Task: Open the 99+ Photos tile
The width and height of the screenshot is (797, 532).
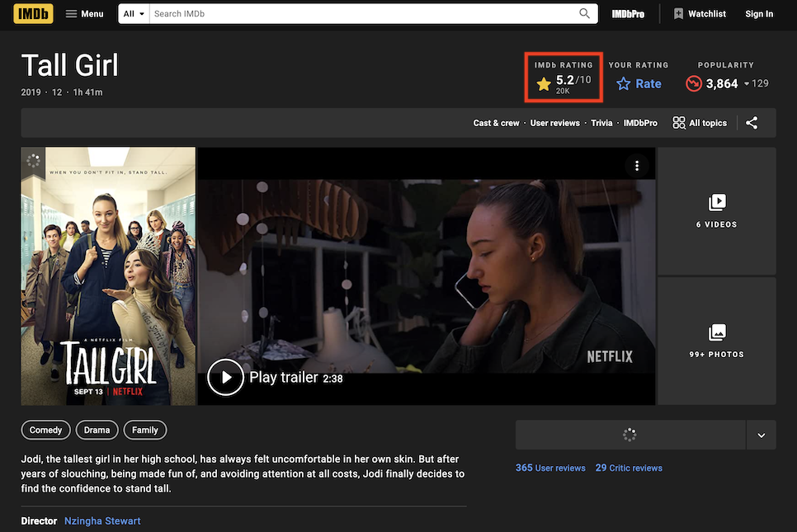Action: (x=717, y=341)
